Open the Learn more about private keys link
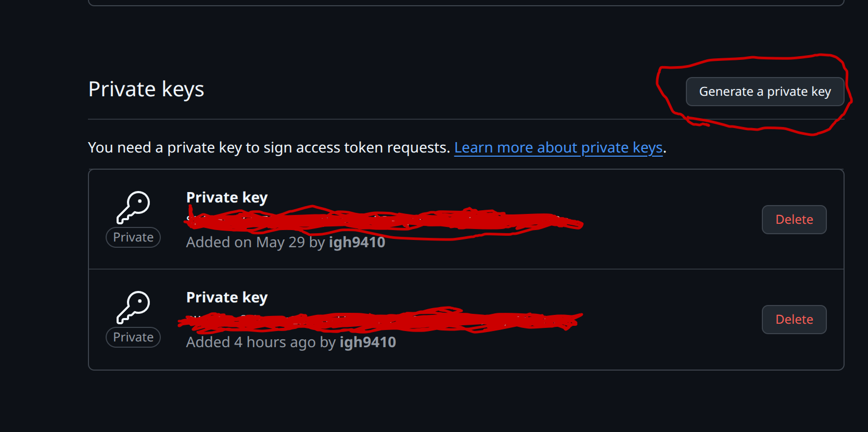The height and width of the screenshot is (432, 868). pyautogui.click(x=558, y=148)
